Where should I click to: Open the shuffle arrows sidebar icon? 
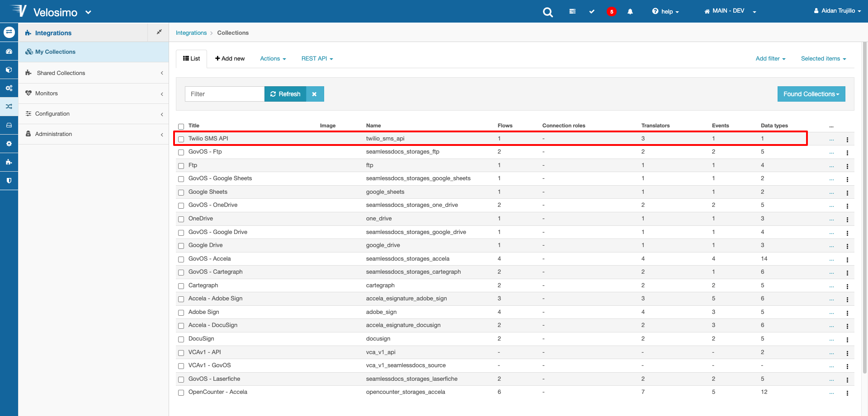coord(9,107)
